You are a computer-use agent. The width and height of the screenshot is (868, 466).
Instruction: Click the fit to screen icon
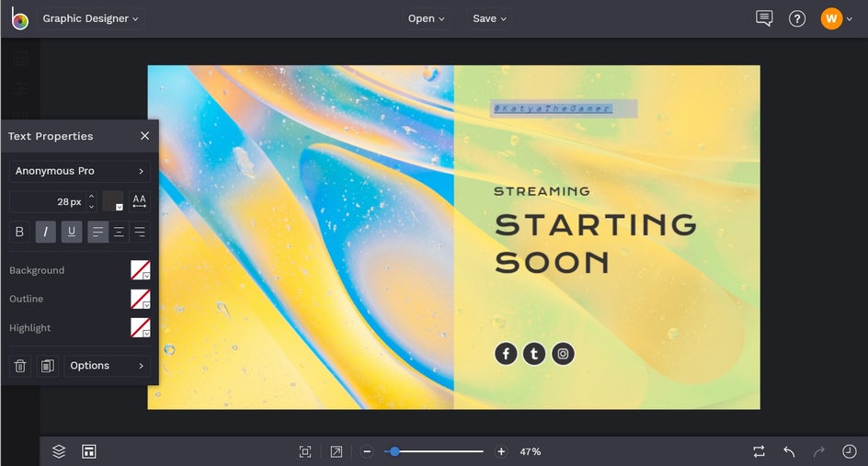pos(305,451)
